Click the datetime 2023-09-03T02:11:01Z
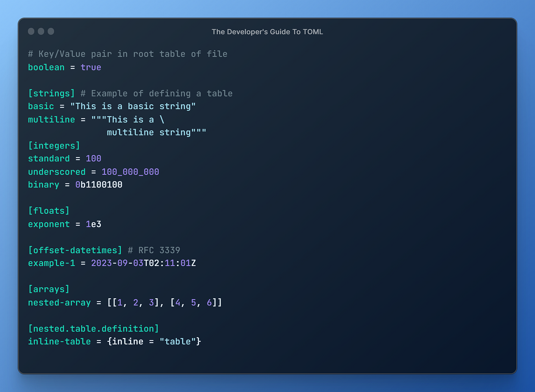Screen dimensions: 535x392 coord(143,263)
